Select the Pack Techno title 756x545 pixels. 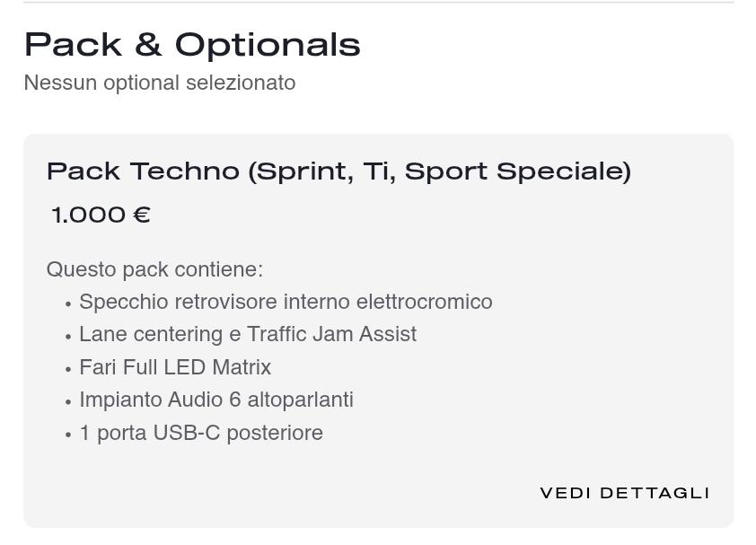338,171
